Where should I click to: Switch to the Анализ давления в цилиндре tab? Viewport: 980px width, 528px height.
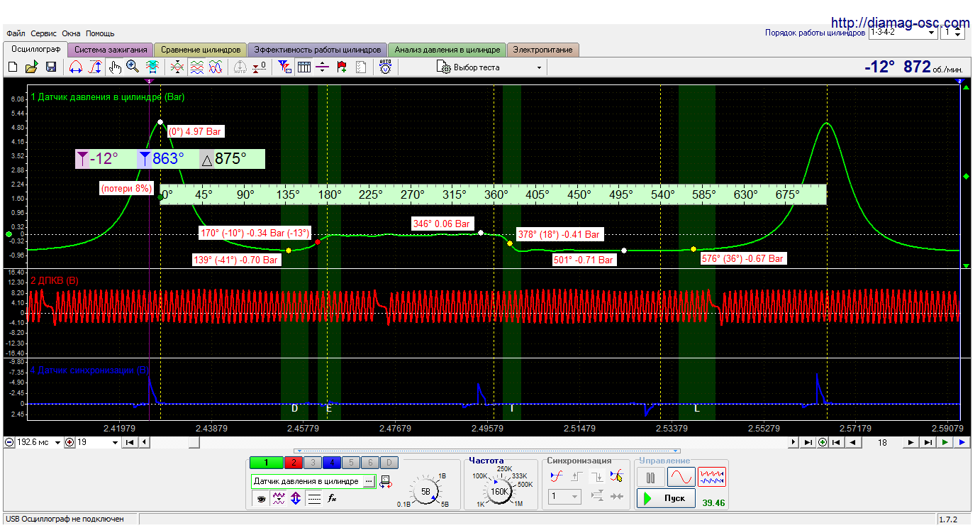(x=447, y=50)
